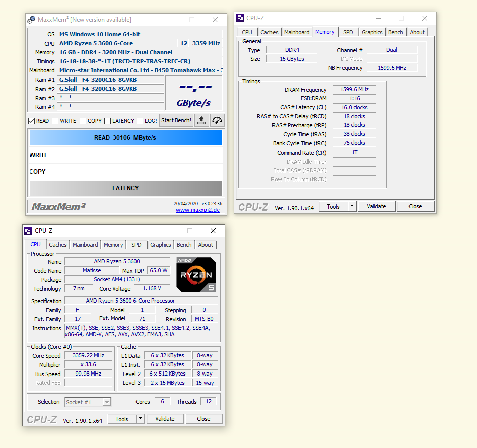This screenshot has width=477, height=448.
Task: Click the NB Frequency 1599.6 MHz value
Action: (392, 68)
